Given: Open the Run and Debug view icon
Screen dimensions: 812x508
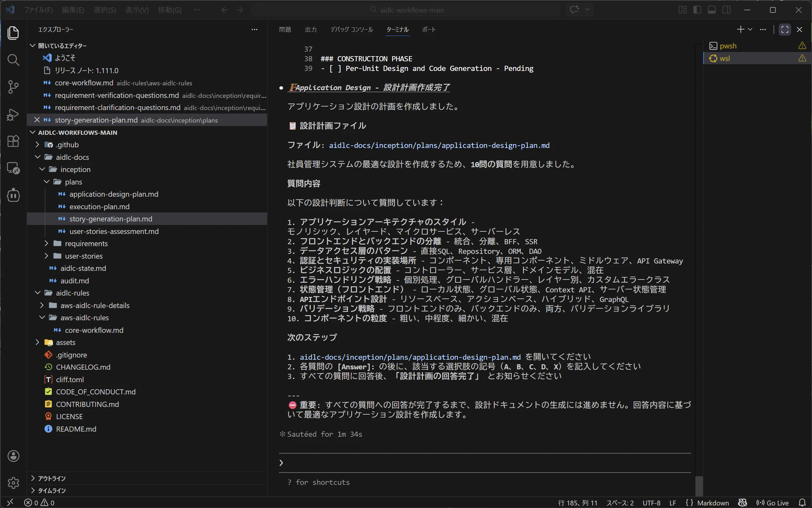Looking at the screenshot, I should tap(13, 114).
